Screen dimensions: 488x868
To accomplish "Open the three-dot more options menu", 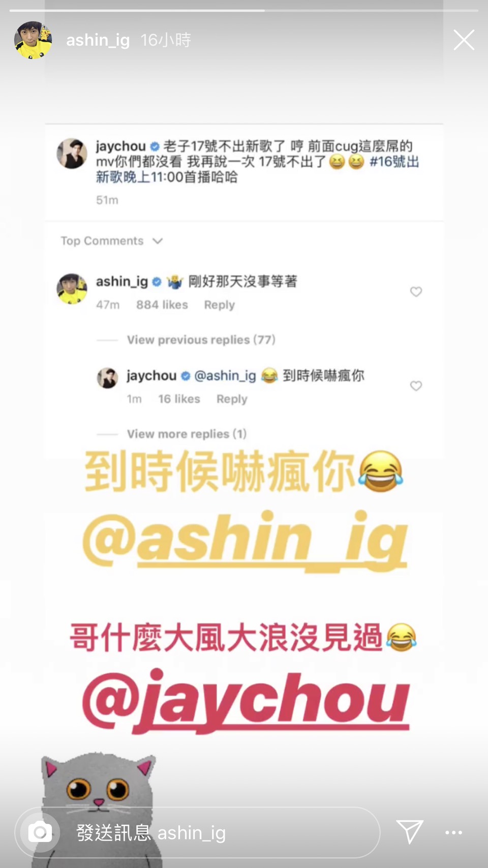I will (453, 832).
